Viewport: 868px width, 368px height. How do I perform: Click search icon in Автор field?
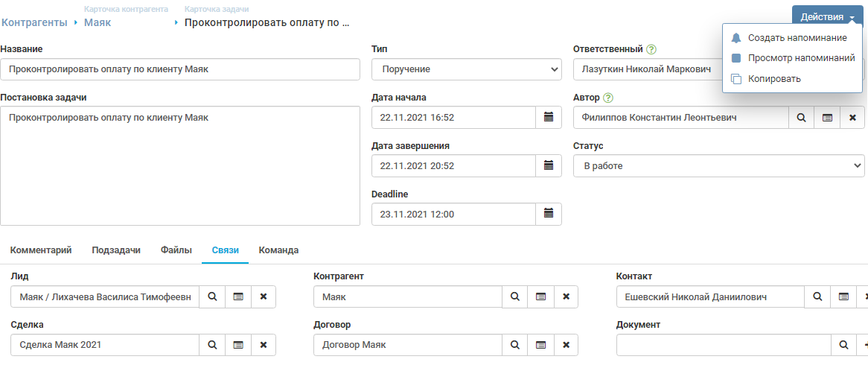(801, 117)
